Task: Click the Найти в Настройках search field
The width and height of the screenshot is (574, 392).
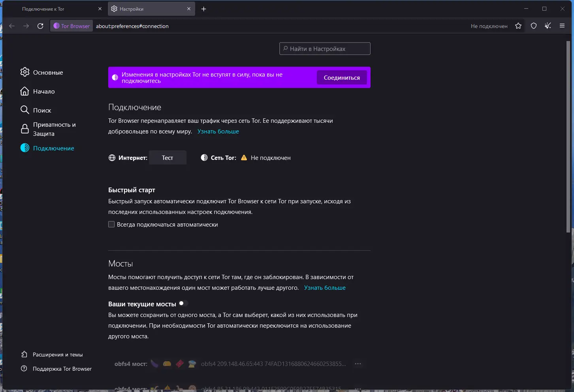Action: [325, 49]
